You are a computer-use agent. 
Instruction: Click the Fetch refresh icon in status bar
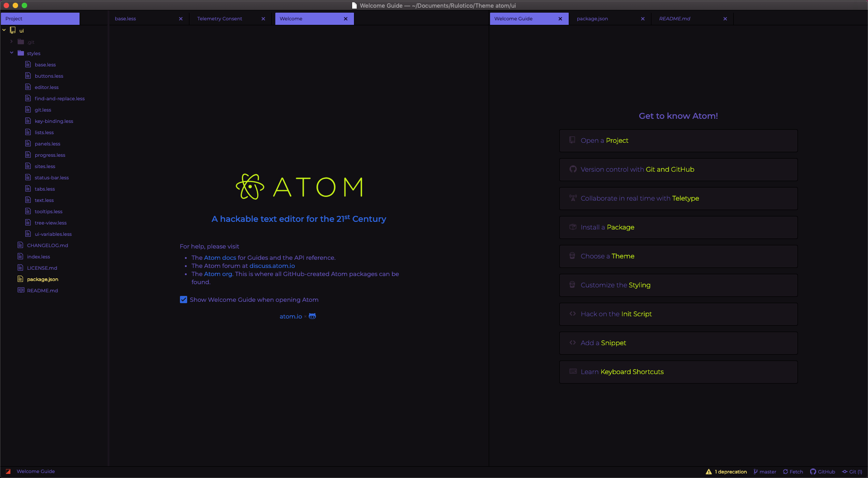[x=786, y=471]
